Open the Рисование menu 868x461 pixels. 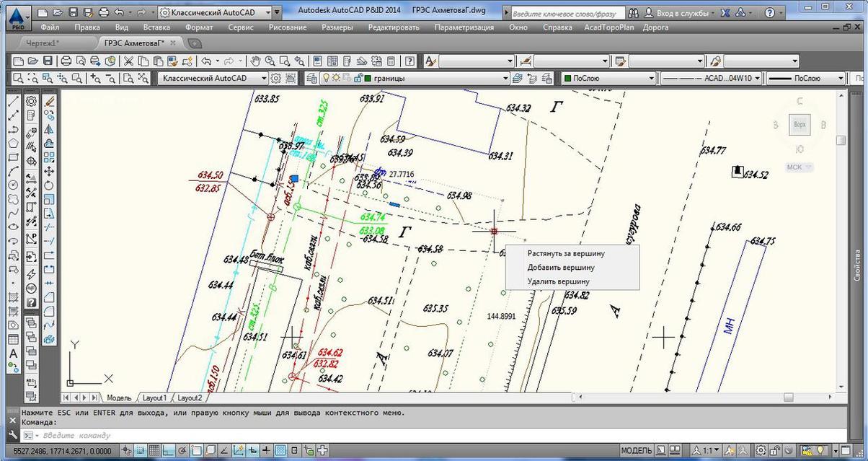click(x=287, y=27)
